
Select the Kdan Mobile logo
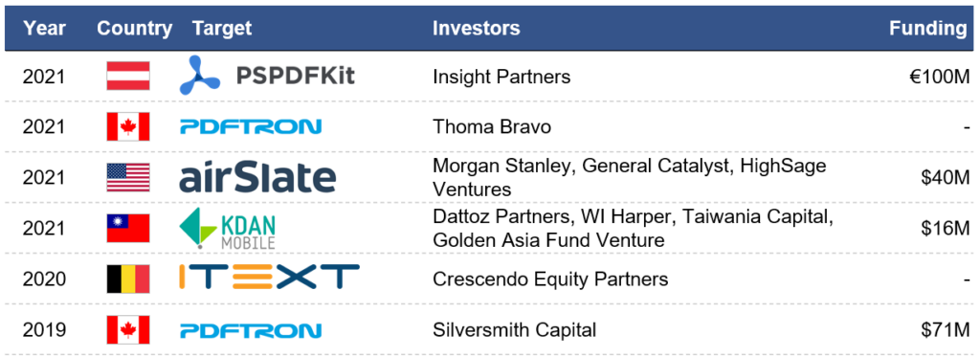point(227,229)
